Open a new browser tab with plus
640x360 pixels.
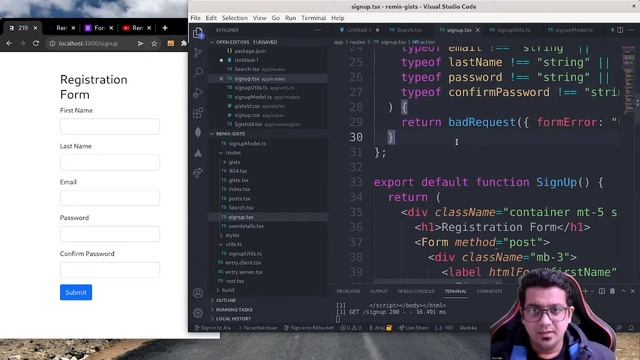click(x=165, y=28)
